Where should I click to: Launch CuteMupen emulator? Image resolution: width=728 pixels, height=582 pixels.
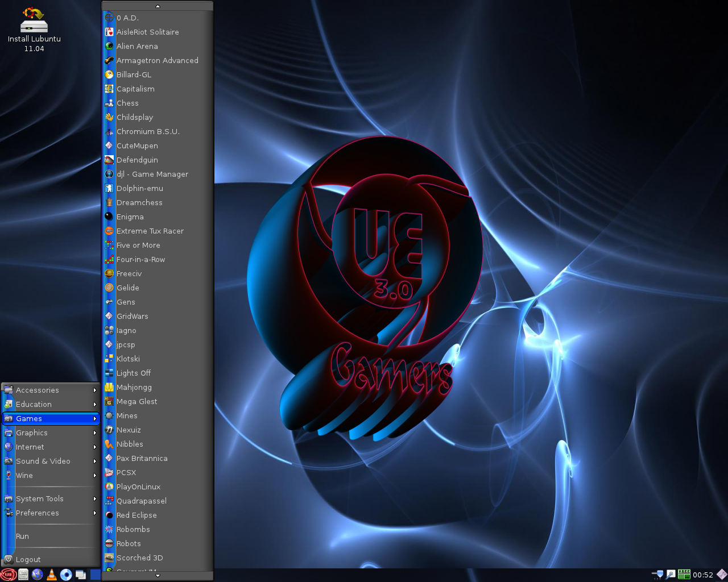click(158, 145)
